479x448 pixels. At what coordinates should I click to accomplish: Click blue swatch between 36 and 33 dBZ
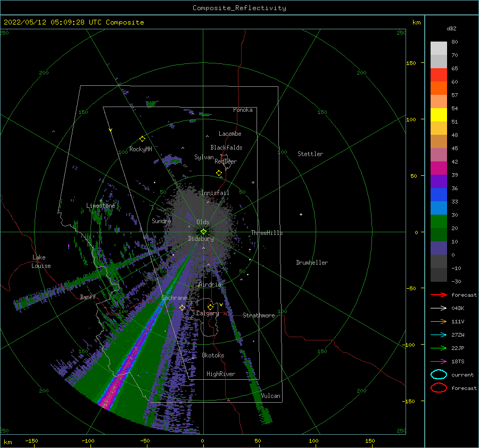[439, 195]
